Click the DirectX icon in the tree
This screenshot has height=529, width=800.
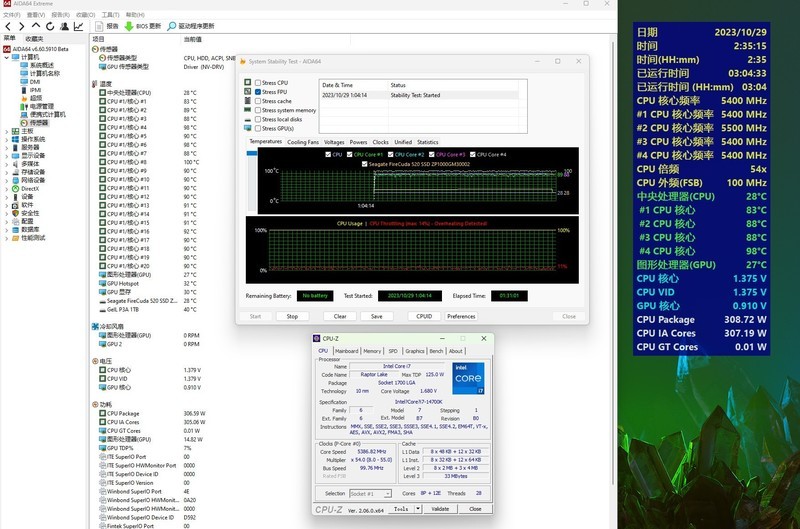pos(15,189)
